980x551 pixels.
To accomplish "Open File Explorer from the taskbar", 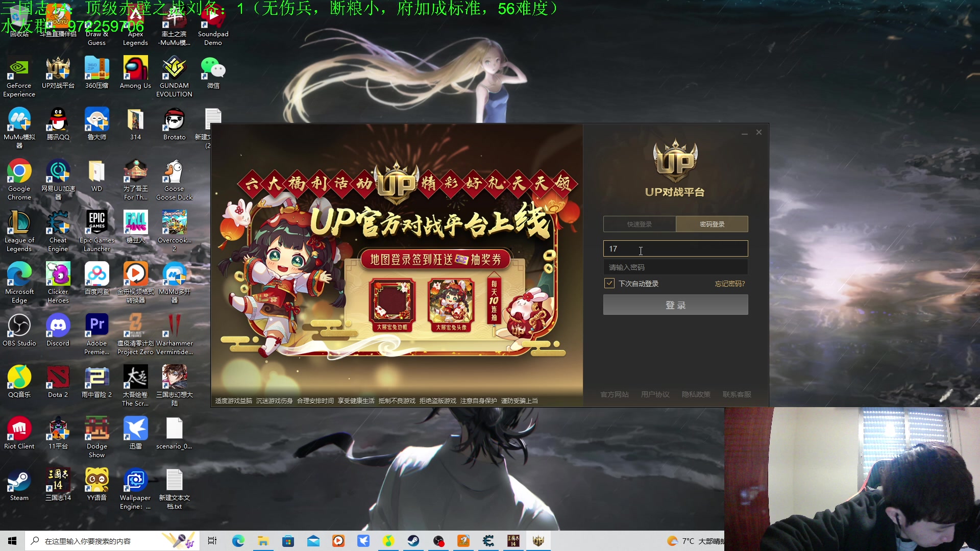I will [x=263, y=541].
